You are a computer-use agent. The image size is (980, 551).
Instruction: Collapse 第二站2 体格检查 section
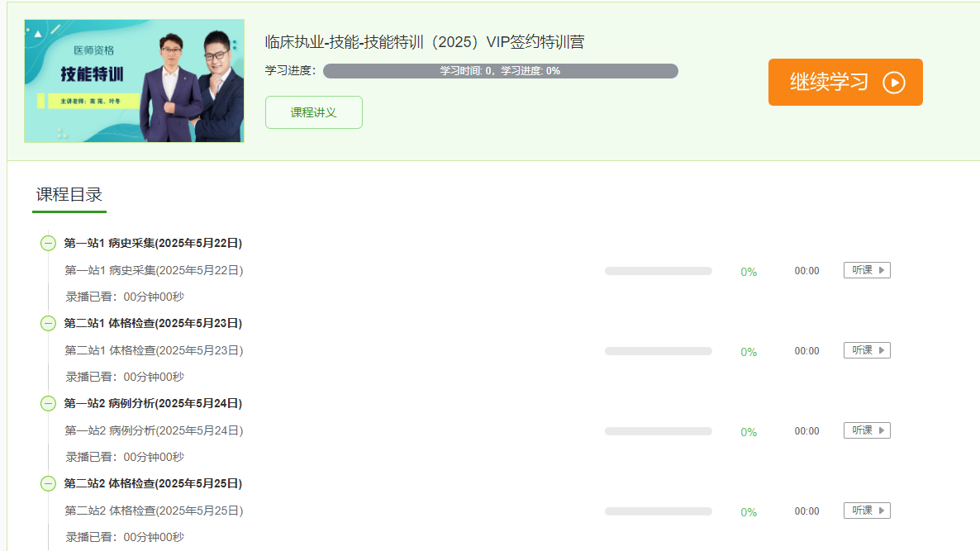click(48, 483)
